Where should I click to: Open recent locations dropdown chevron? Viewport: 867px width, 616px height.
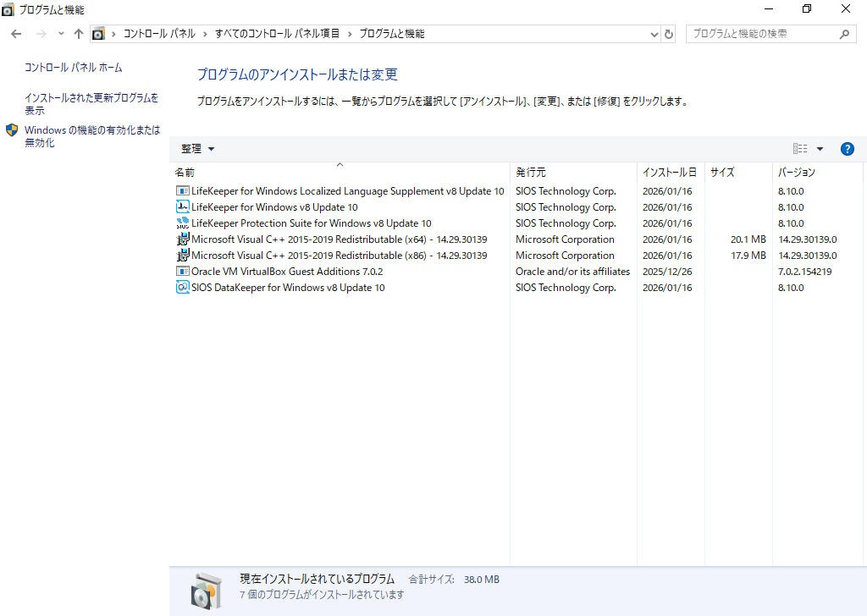[x=61, y=34]
